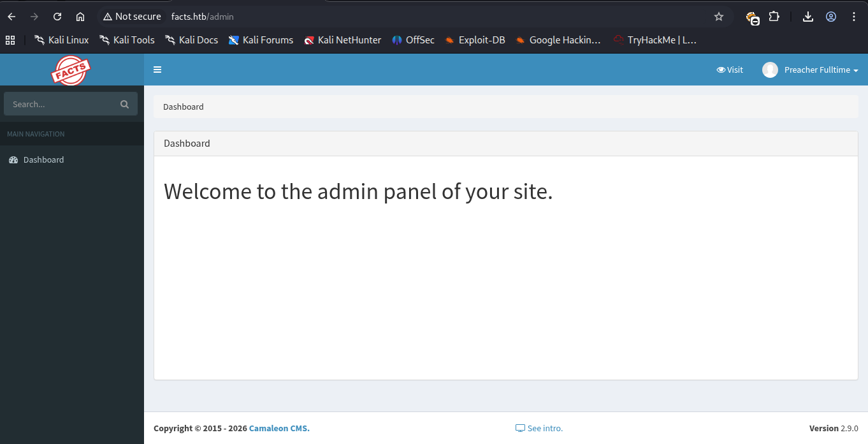Click the browser back arrow

(x=11, y=17)
